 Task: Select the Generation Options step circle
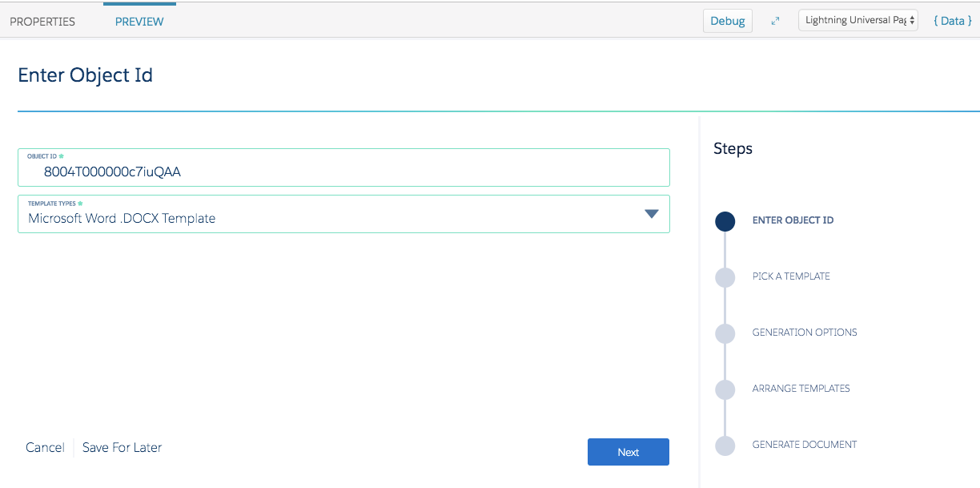pos(725,333)
